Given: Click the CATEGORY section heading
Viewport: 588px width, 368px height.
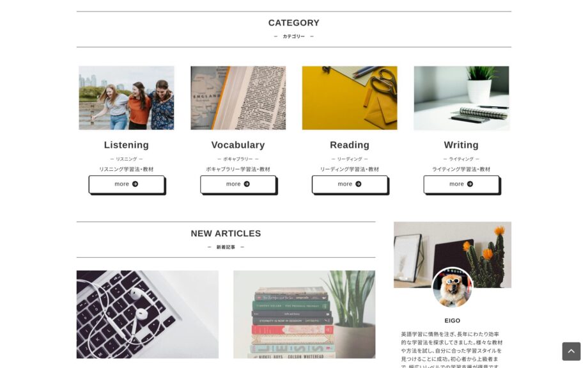Looking at the screenshot, I should (x=293, y=23).
